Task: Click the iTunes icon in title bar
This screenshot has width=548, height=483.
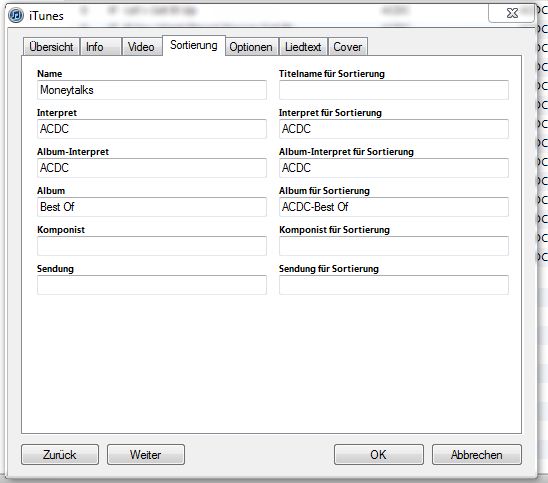Action: coord(16,15)
